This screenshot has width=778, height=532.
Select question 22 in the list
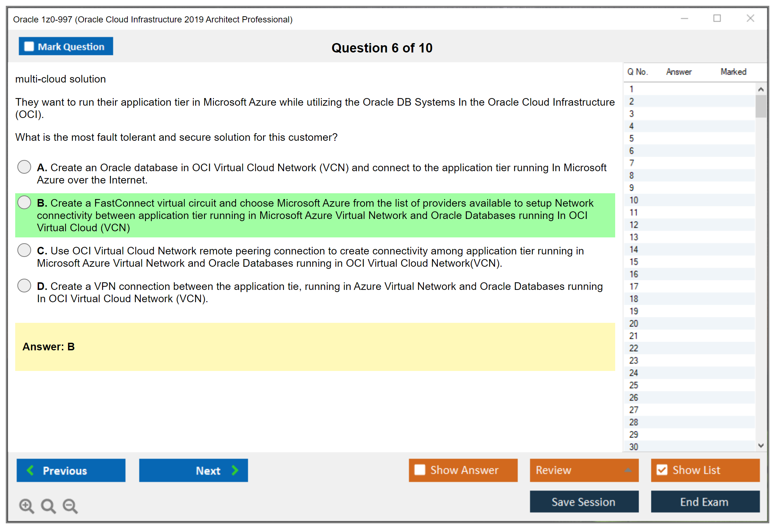tap(634, 348)
